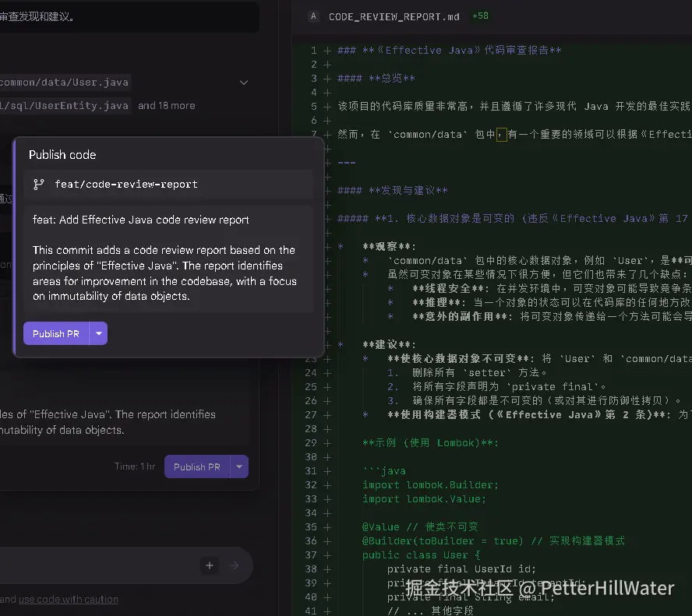Collapse the changed files list chevron
Viewport: 692px width, 616px height.
tap(244, 83)
